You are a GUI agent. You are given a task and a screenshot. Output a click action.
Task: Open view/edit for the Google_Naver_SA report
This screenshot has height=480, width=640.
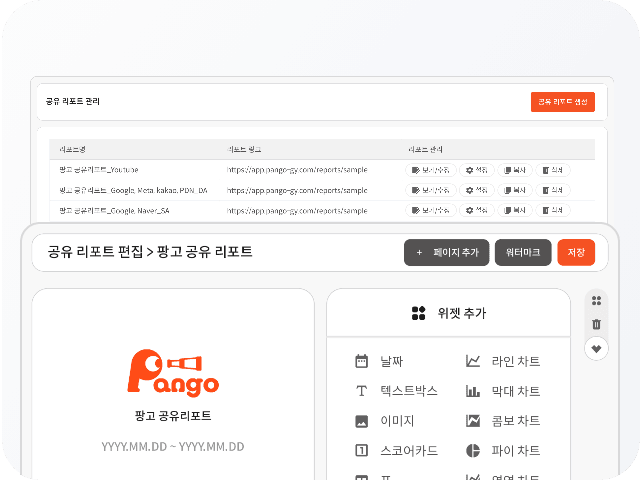[x=431, y=210]
